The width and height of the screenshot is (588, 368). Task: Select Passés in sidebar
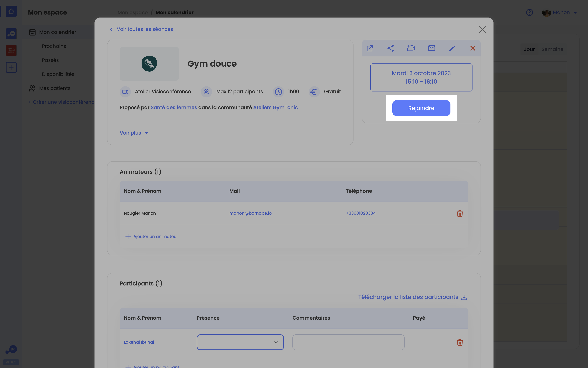coord(50,60)
